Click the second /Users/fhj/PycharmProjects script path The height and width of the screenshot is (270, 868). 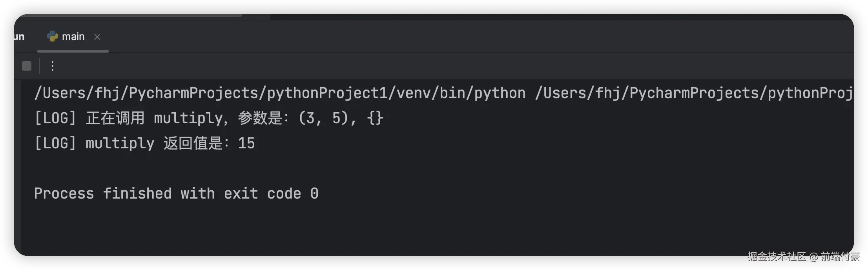[x=693, y=93]
